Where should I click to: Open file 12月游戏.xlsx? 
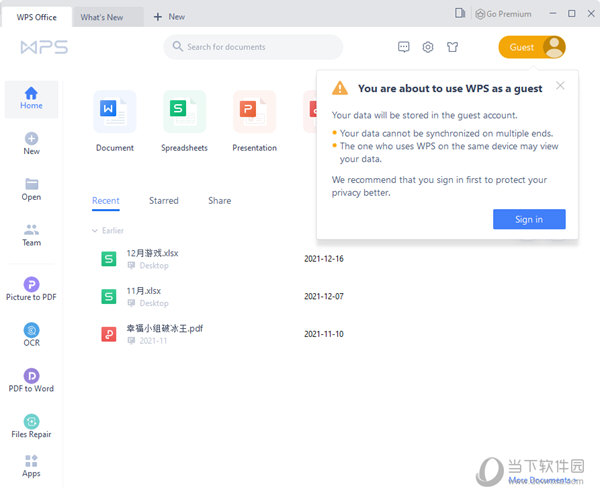point(152,253)
